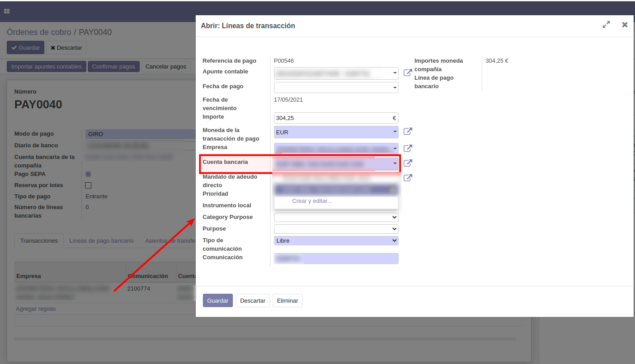Click Guardar button in the dialog
The height and width of the screenshot is (364, 635).
tap(218, 300)
